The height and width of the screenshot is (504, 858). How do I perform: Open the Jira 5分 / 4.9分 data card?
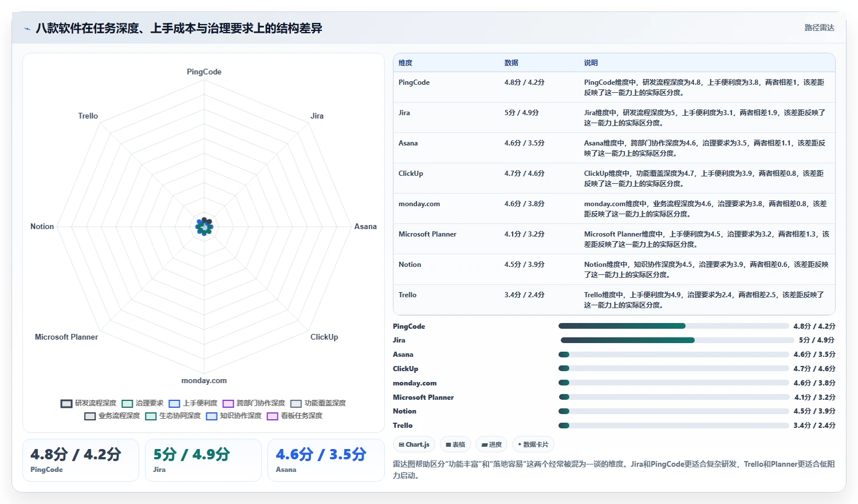click(x=203, y=460)
